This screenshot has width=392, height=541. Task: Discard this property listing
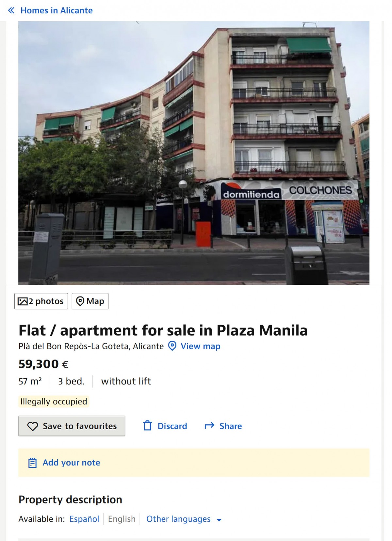tap(172, 426)
